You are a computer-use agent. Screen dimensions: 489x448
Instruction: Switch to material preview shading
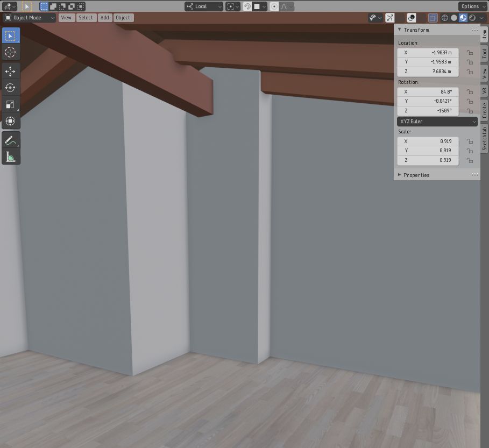click(463, 18)
